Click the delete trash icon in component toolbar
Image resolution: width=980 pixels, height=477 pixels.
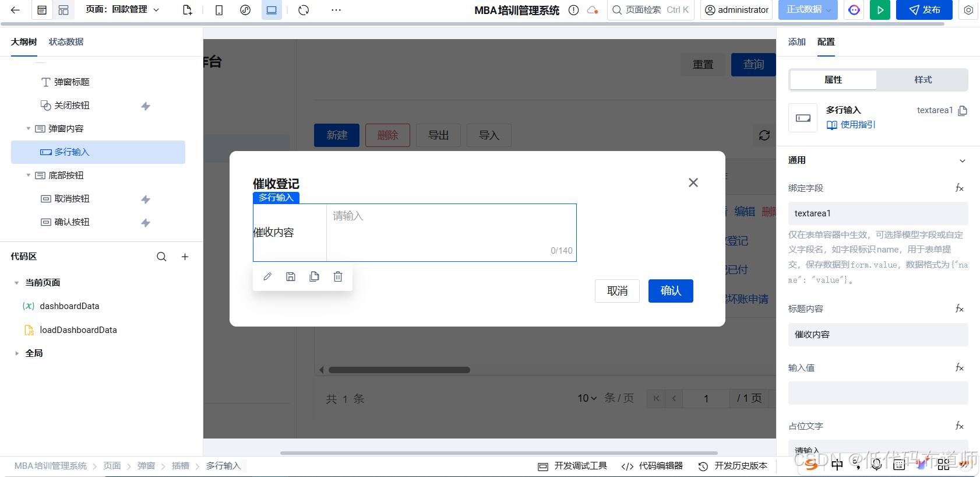point(338,276)
